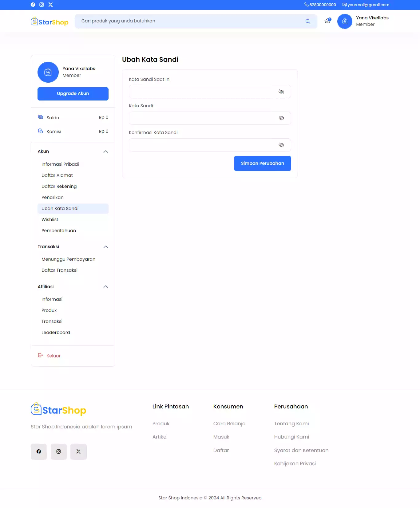
Task: Click the StarShop logo in header
Action: [50, 22]
